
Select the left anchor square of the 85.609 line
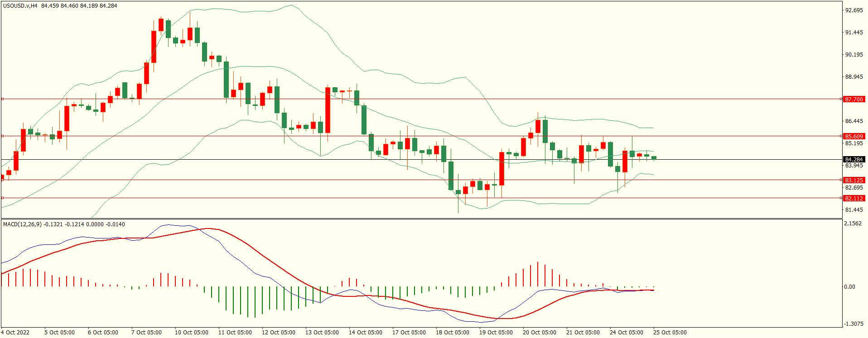[x=2, y=136]
